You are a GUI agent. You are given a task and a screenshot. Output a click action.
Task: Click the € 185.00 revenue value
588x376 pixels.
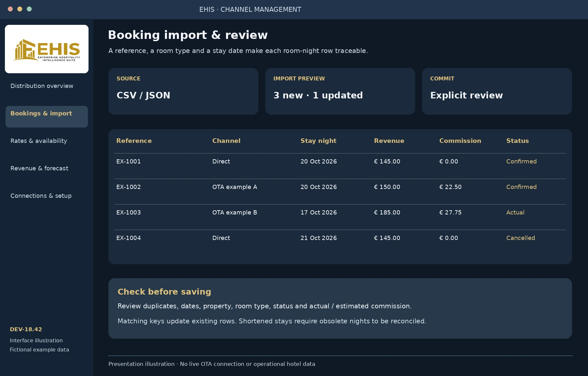[x=387, y=213]
